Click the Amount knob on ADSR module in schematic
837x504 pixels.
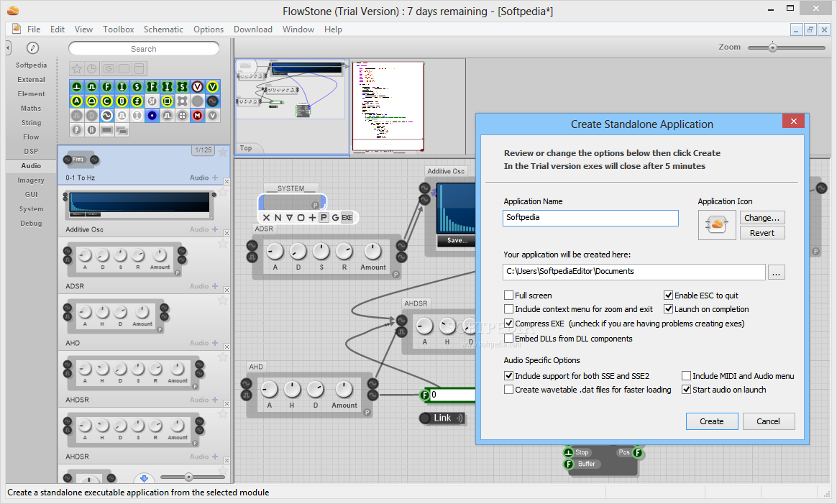[372, 250]
